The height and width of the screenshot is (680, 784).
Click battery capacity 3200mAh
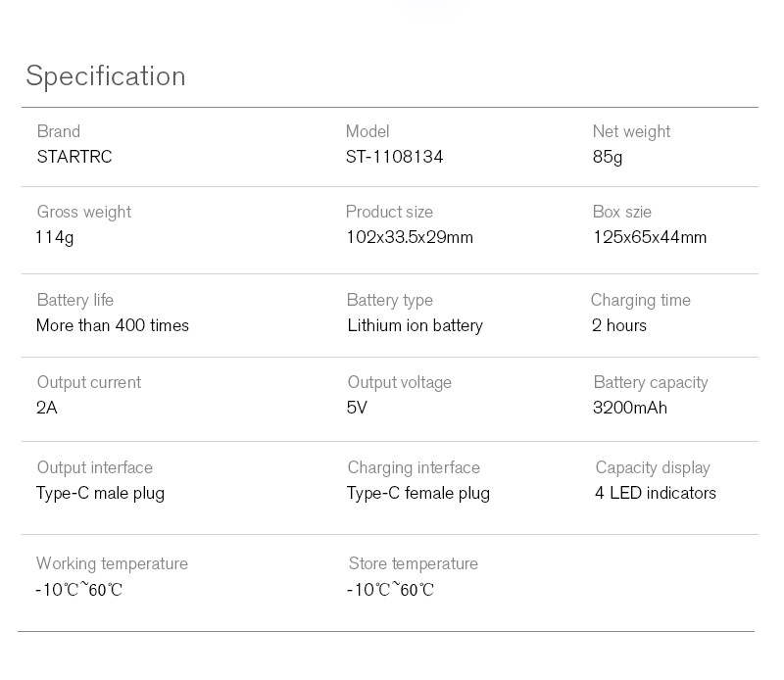click(629, 408)
